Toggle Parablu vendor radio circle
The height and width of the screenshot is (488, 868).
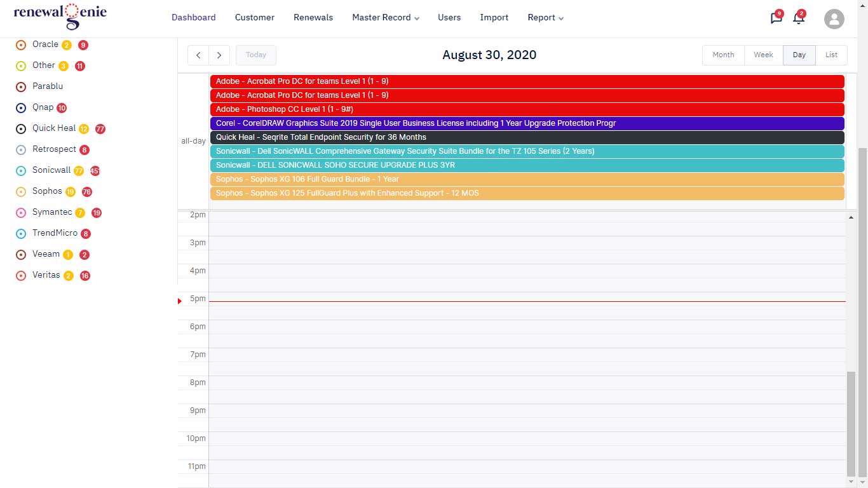click(x=20, y=86)
